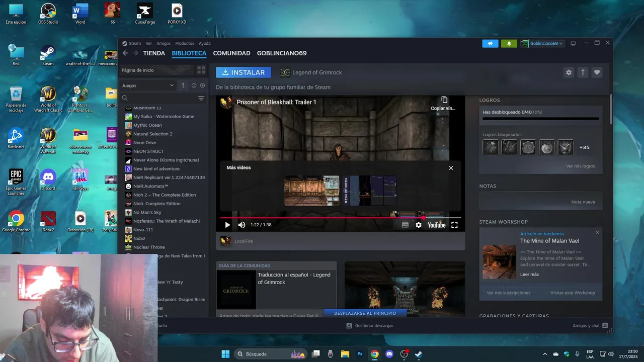This screenshot has width=644, height=362.
Task: Copy the trailer video link
Action: click(444, 104)
